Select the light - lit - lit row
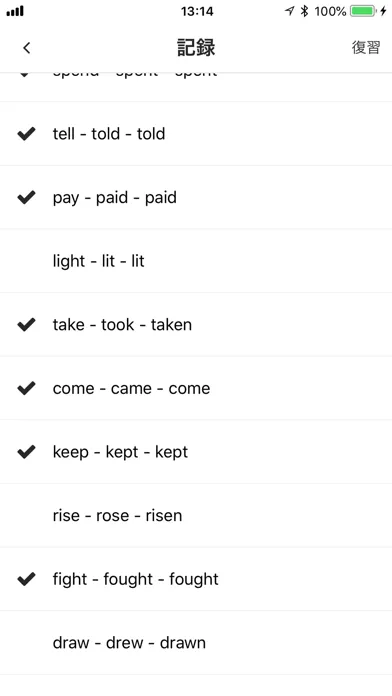Image resolution: width=392 pixels, height=696 pixels. coord(196,261)
